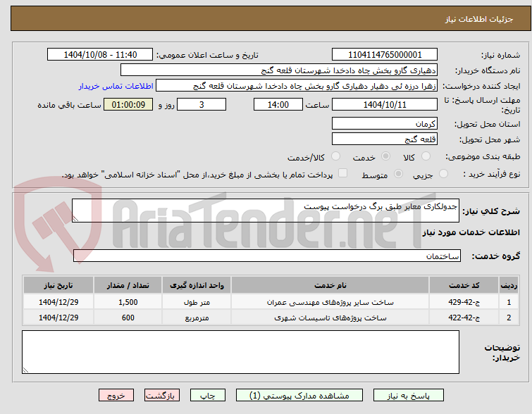Select the متوسط purchase type radio
532x414 pixels.
398,174
